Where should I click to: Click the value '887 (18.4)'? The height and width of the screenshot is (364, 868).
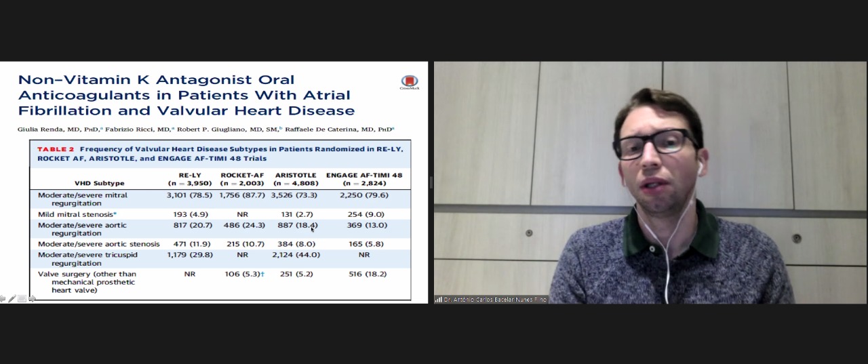(x=297, y=225)
